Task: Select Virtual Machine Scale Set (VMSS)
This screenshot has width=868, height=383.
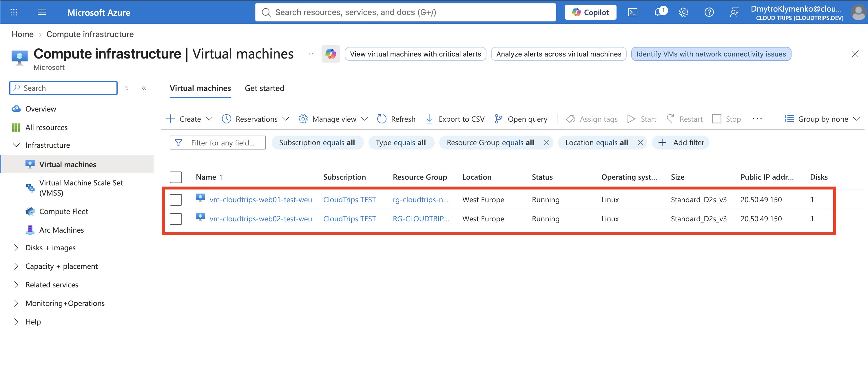Action: point(81,188)
